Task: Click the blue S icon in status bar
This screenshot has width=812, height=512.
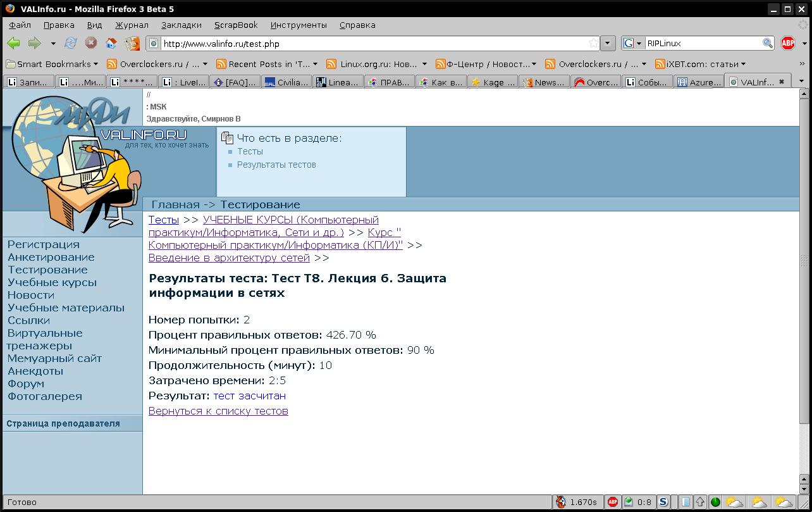Action: (663, 502)
